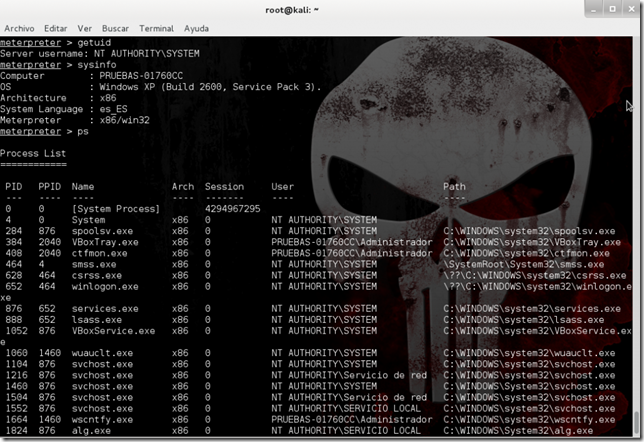
Task: Click PID 1664 in the process list
Action: coord(16,420)
